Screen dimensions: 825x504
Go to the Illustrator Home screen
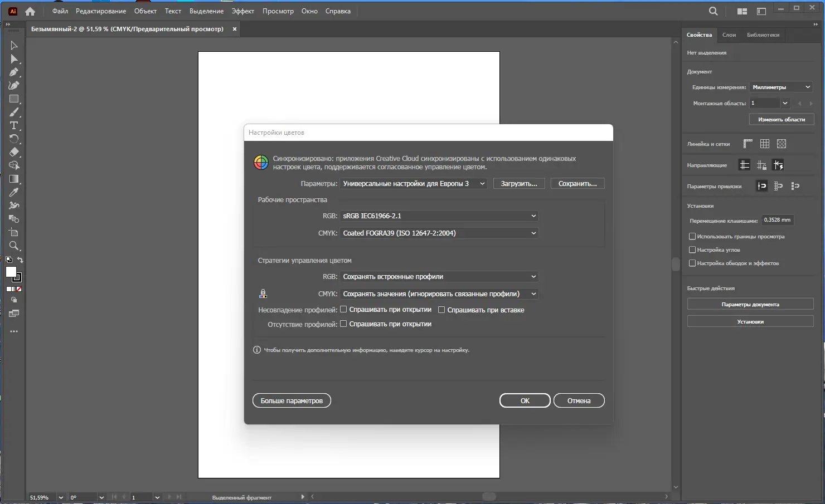tap(30, 11)
